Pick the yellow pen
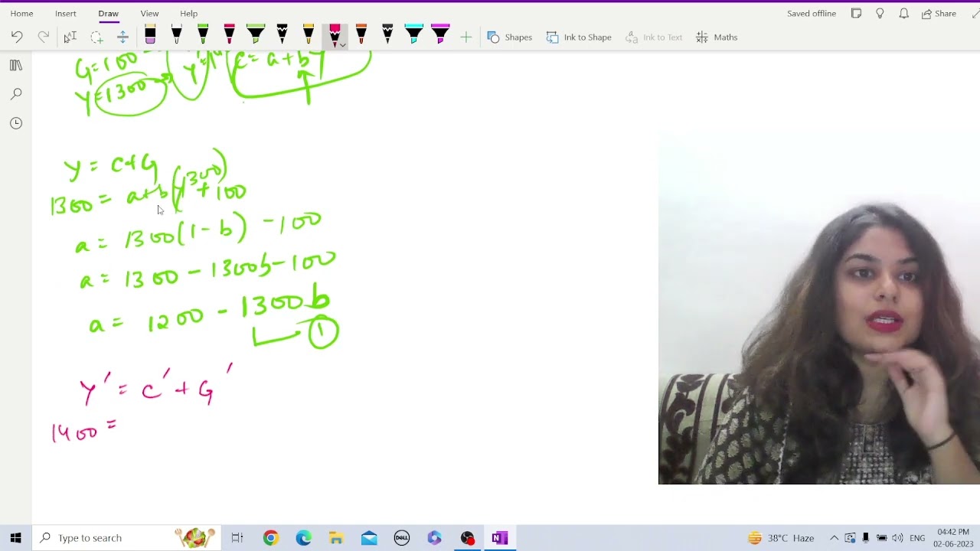Screen dimensions: 980x551 point(309,35)
